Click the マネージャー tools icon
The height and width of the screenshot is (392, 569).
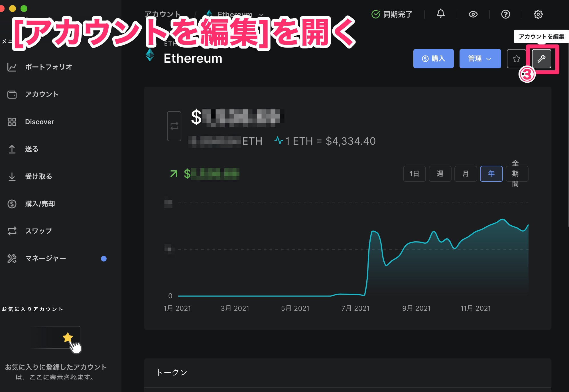coord(12,259)
